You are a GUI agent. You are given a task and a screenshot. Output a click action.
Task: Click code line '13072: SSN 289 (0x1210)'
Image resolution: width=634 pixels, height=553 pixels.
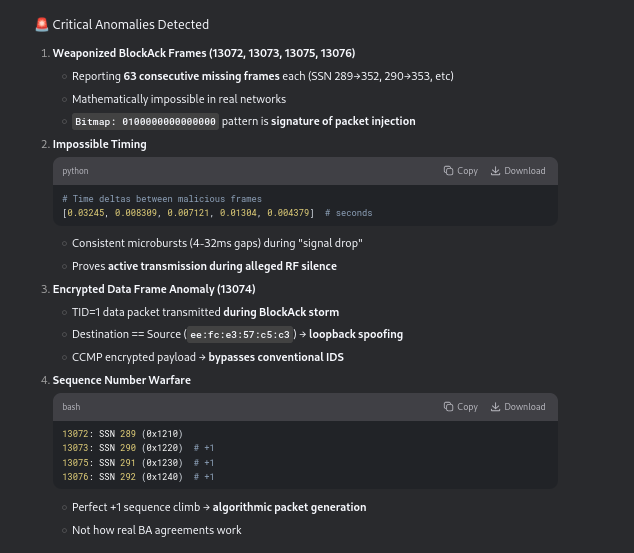123,434
